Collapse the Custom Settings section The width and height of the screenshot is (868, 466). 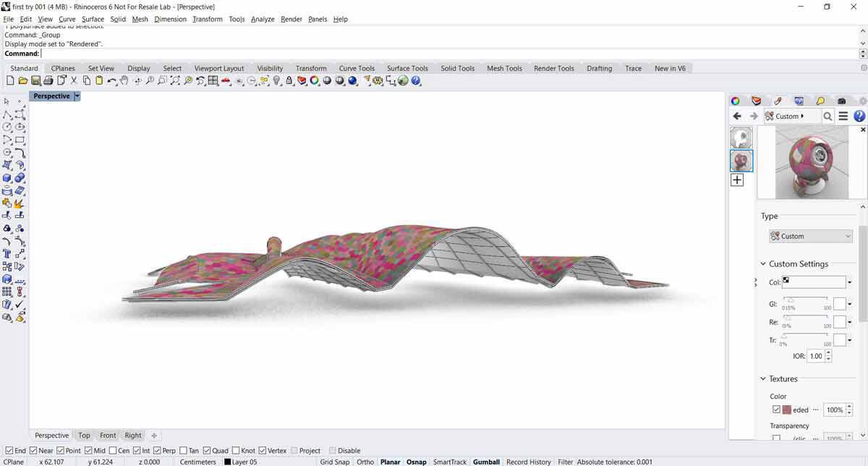[763, 264]
